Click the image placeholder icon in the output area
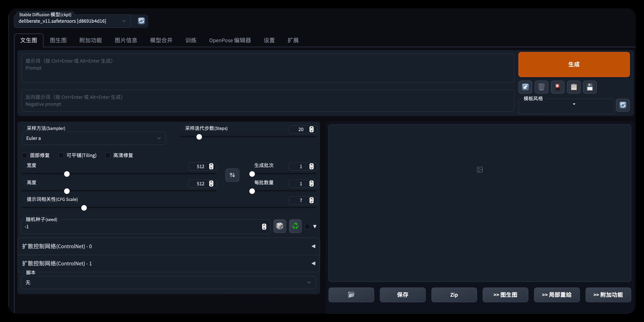 (480, 170)
